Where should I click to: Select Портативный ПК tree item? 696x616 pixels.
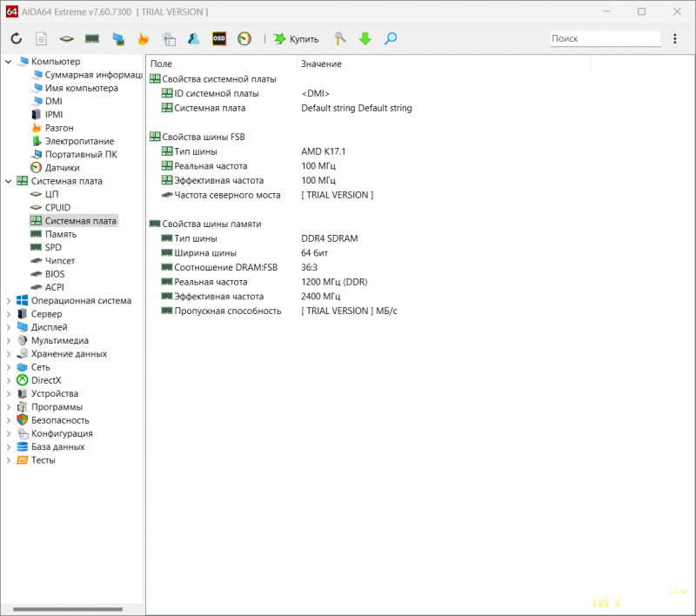74,155
